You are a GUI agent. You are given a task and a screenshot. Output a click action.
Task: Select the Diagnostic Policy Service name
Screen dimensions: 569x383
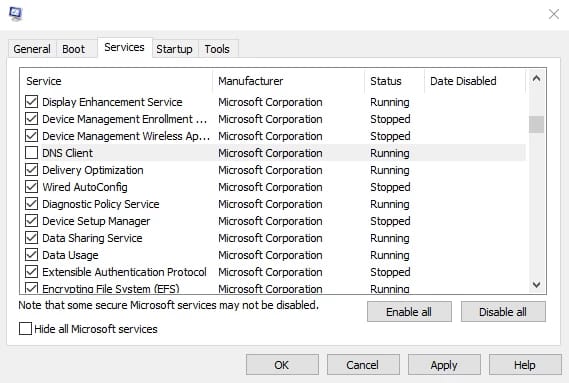tap(101, 204)
